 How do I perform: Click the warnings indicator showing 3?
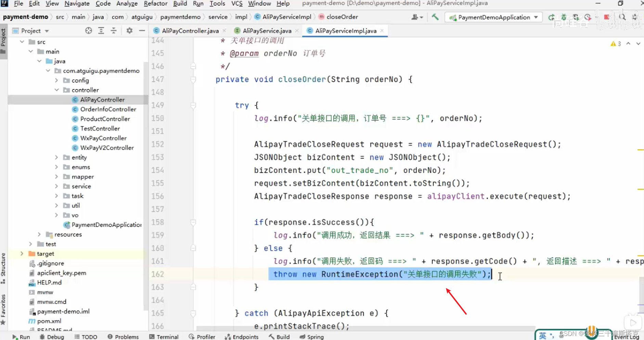pos(616,44)
